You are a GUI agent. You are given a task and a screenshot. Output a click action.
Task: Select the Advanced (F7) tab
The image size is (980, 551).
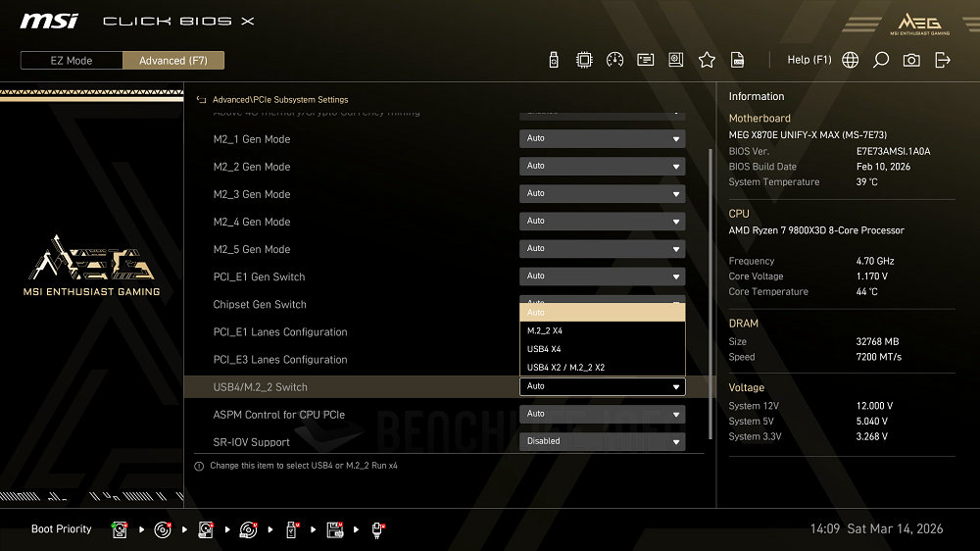173,61
